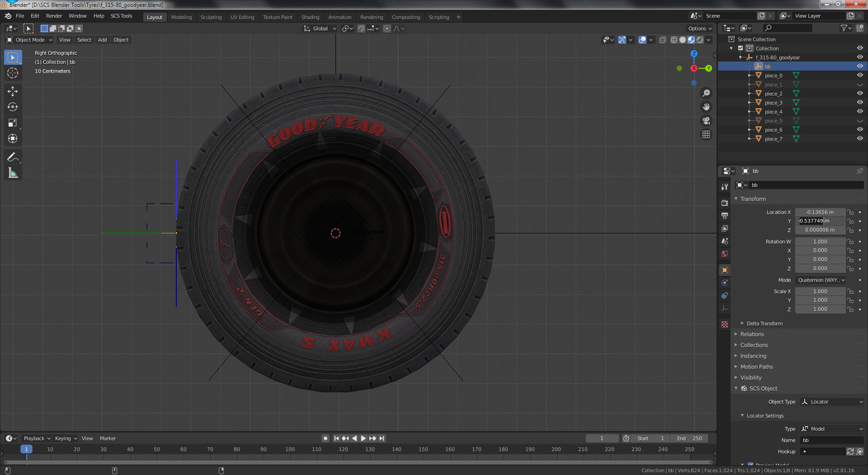Click the timeline End frame field
The width and height of the screenshot is (868, 475).
point(691,438)
